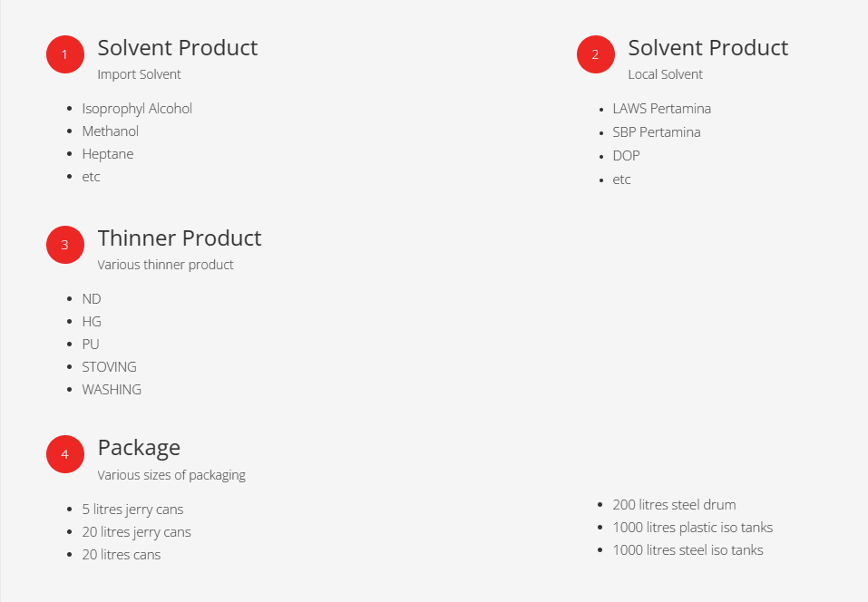Click the red number 3 circle icon
The width and height of the screenshot is (868, 602).
coord(64,245)
